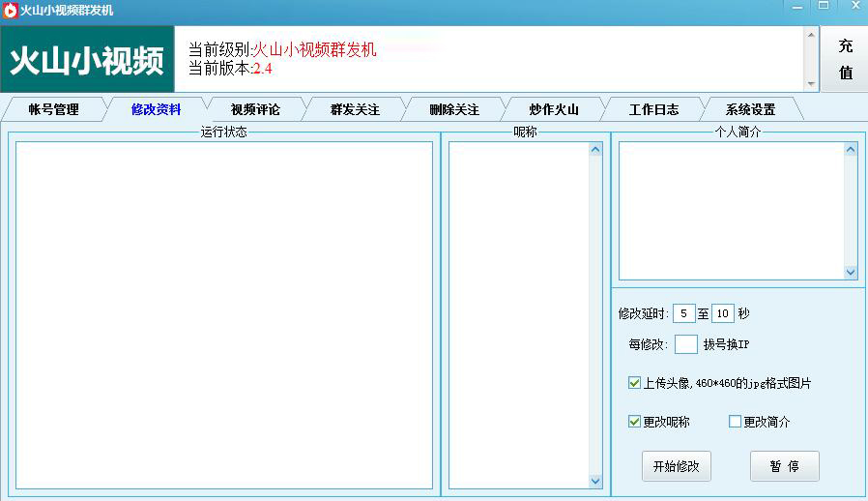This screenshot has width=868, height=501.
Task: Minimize the 火山小视频群发机 window
Action: click(797, 8)
